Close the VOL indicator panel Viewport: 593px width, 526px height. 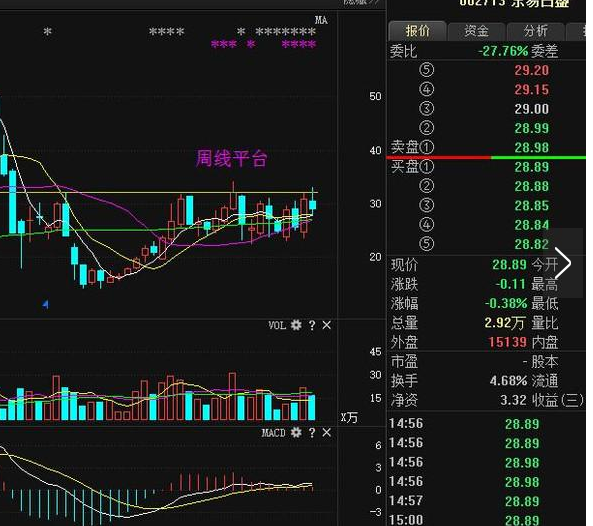tap(327, 325)
